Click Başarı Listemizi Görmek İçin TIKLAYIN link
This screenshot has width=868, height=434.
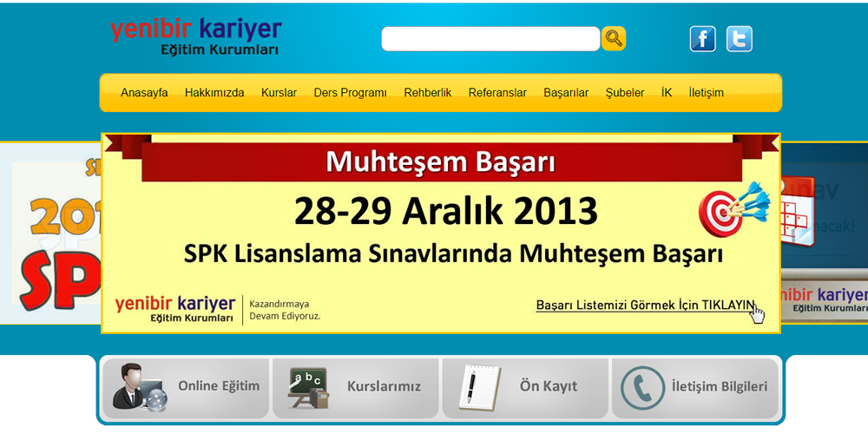tap(645, 305)
